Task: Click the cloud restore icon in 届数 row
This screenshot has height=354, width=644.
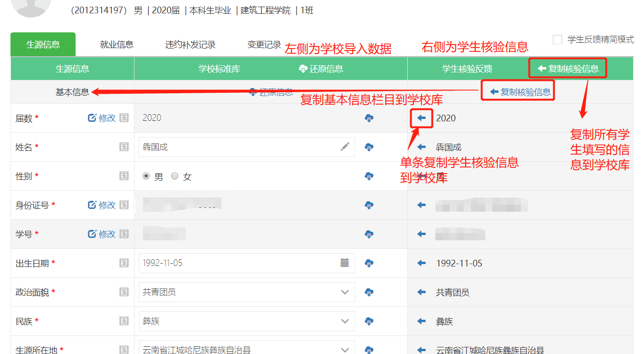Action: tap(369, 118)
